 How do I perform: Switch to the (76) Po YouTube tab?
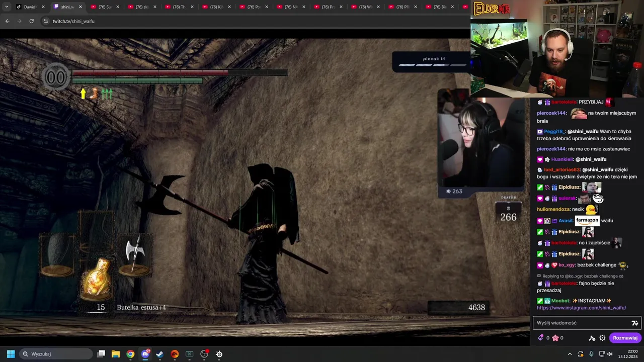[254, 7]
